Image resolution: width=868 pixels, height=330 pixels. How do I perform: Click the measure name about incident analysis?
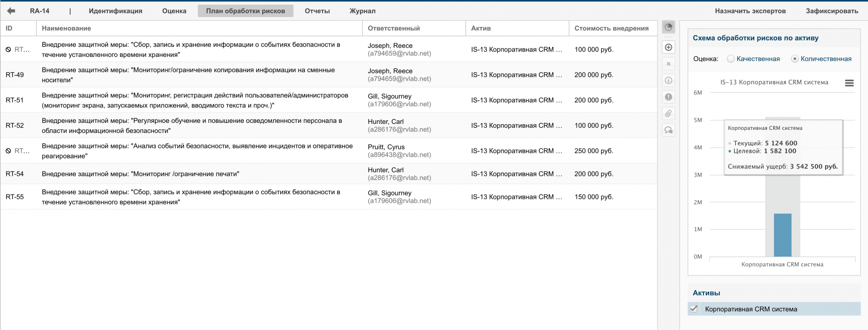[x=197, y=151]
